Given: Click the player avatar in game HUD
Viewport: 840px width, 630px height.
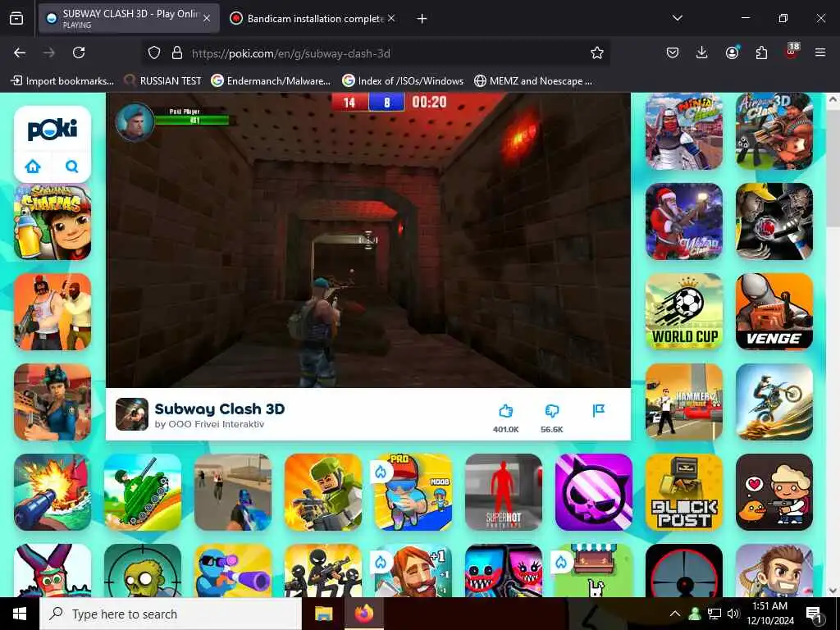Looking at the screenshot, I should 135,121.
